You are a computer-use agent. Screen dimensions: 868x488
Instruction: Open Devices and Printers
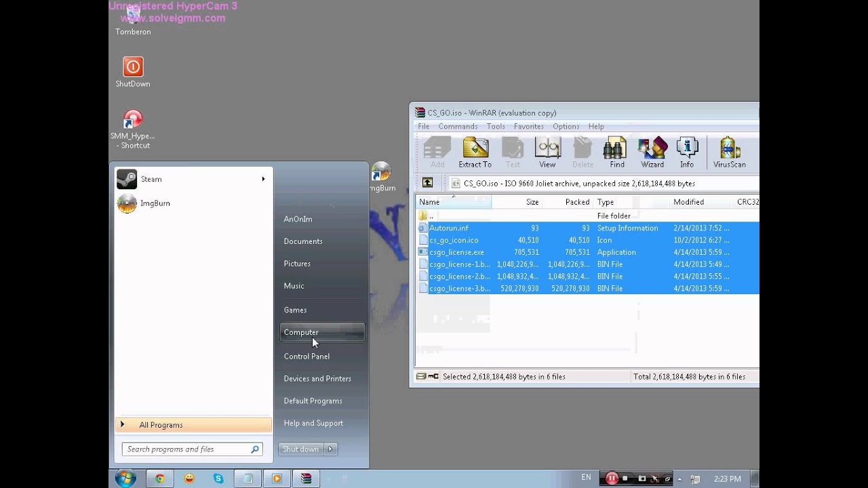pyautogui.click(x=317, y=379)
